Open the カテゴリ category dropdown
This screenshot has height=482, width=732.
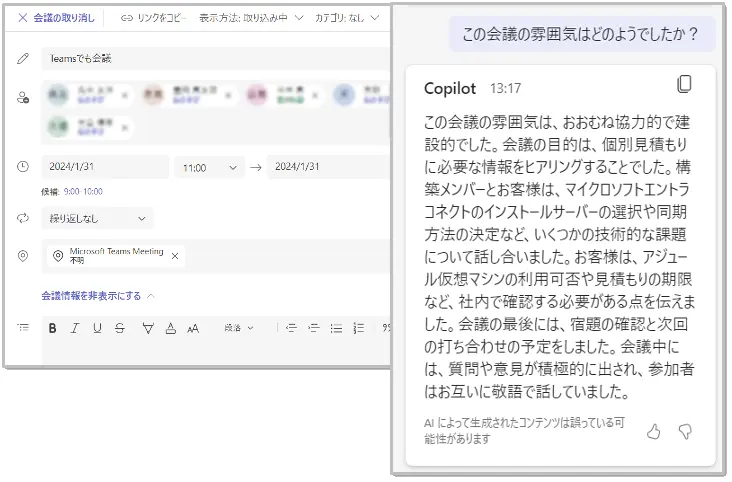[x=346, y=18]
